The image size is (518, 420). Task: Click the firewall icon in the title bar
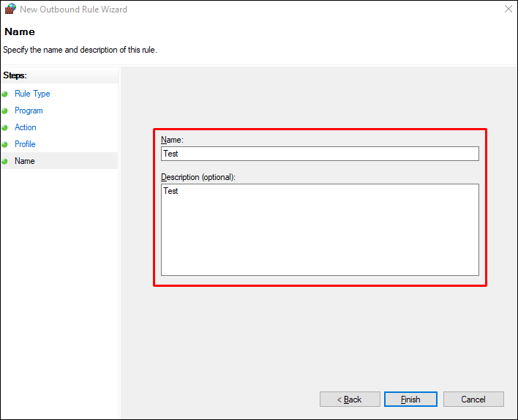tap(10, 10)
